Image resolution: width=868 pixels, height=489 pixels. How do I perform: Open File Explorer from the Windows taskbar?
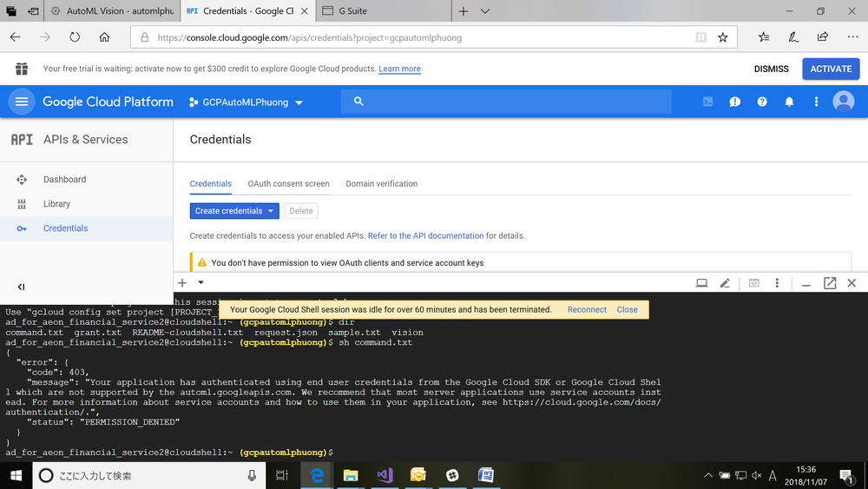351,475
